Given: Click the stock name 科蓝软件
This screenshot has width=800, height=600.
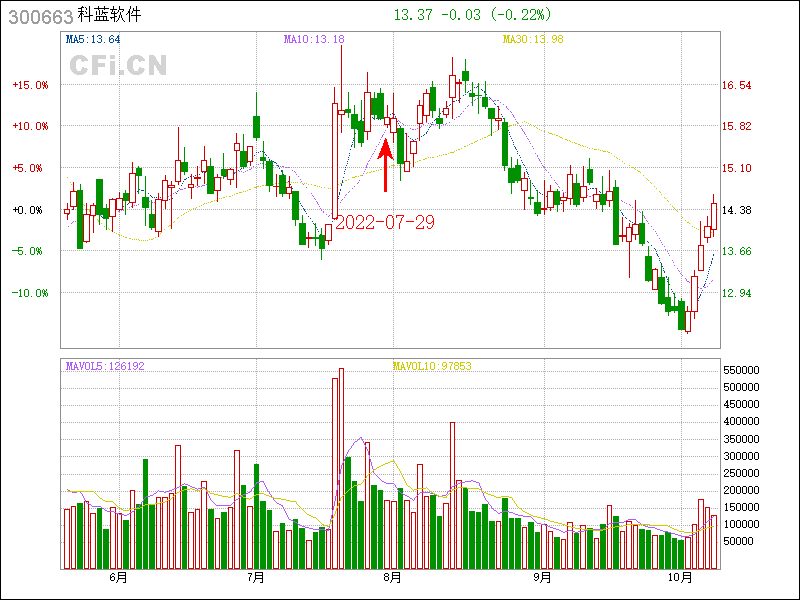Looking at the screenshot, I should click(110, 16).
